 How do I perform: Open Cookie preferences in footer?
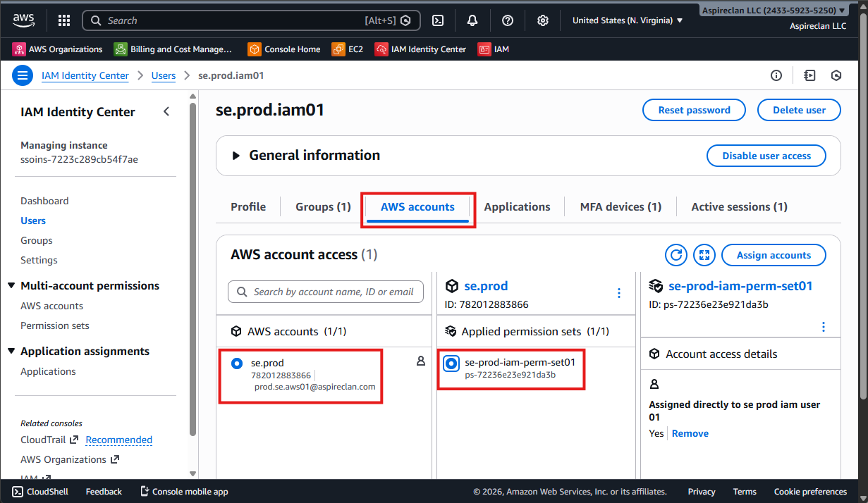810,492
